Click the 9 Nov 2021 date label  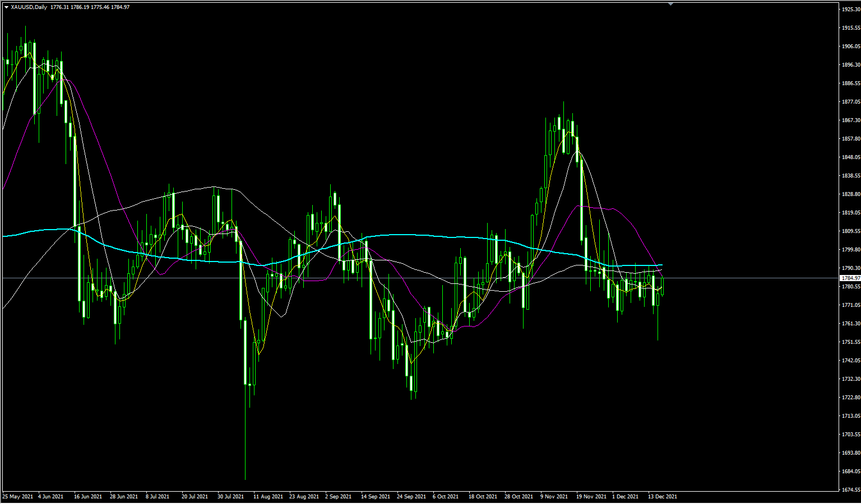click(x=554, y=497)
